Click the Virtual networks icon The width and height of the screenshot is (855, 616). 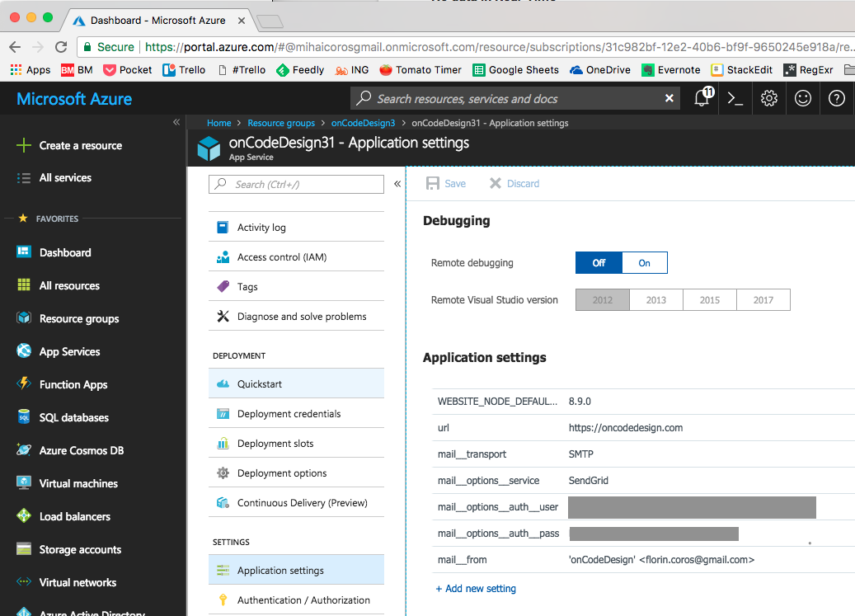pyautogui.click(x=23, y=581)
